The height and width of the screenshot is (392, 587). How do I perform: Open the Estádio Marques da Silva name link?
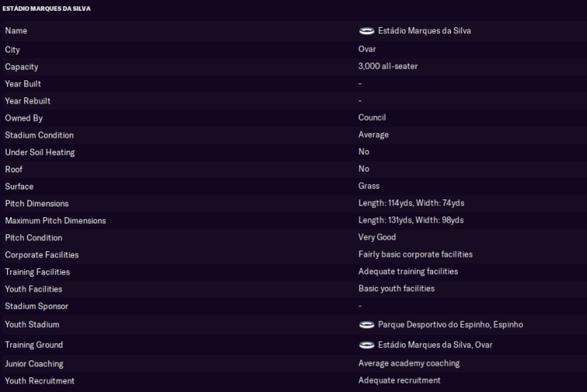[424, 31]
